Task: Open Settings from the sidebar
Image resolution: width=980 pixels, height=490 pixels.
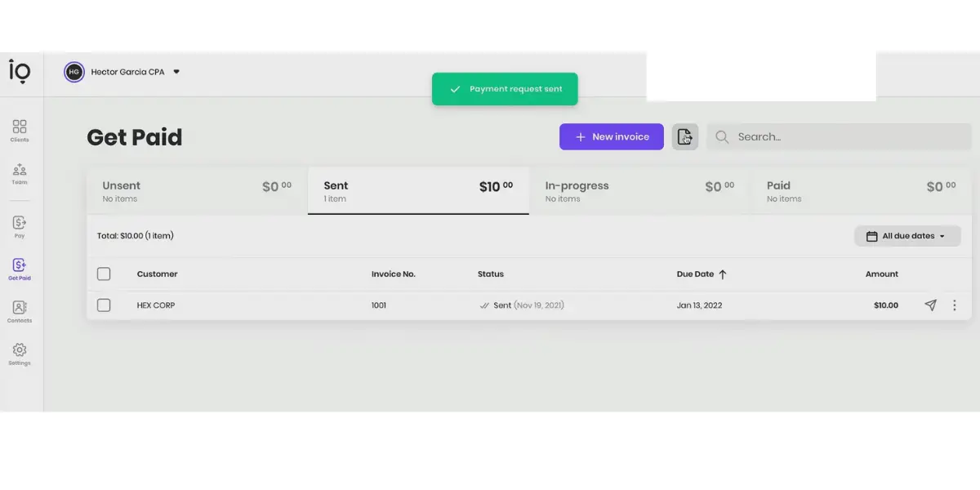Action: click(20, 354)
